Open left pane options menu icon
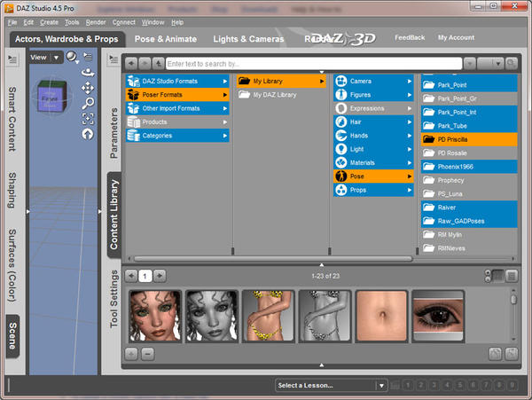The width and height of the screenshot is (532, 400). (12, 59)
